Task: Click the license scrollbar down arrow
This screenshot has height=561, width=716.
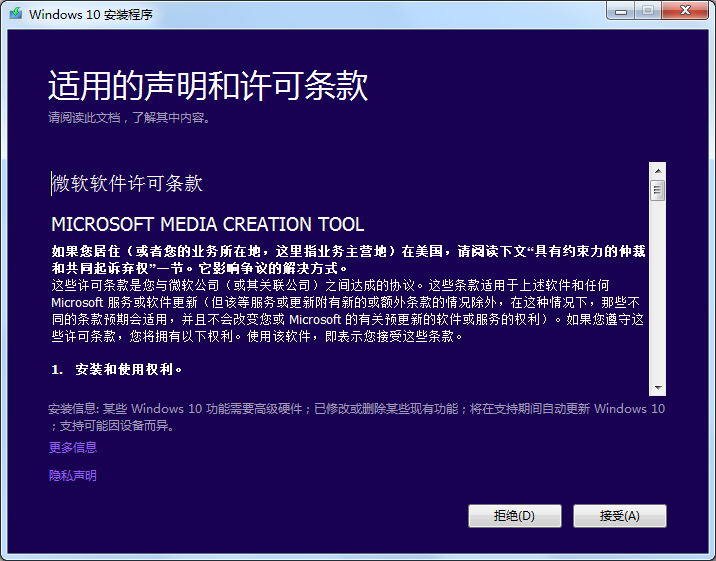Action: tap(658, 388)
